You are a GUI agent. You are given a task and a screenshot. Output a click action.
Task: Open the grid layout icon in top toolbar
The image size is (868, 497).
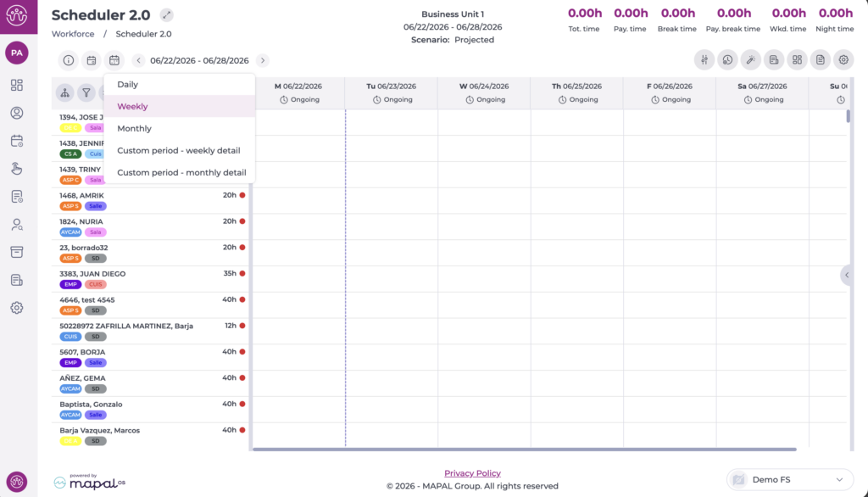pos(797,60)
